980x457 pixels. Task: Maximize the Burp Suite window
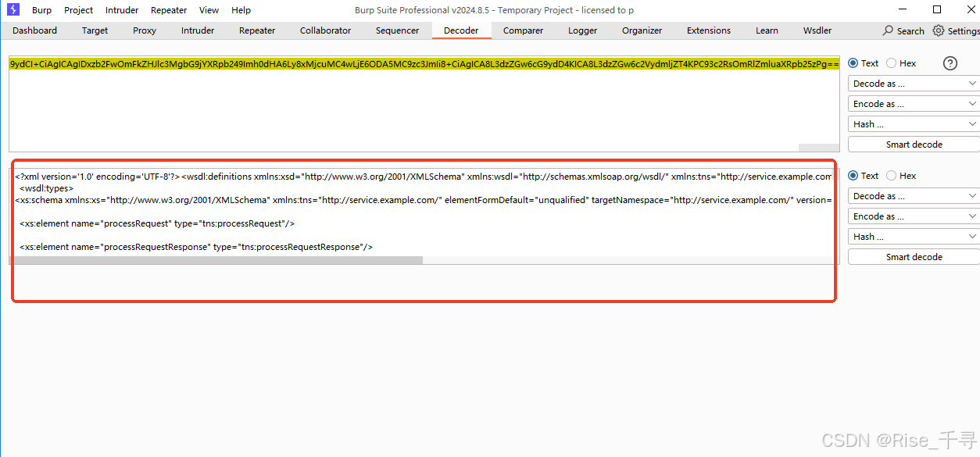[937, 10]
